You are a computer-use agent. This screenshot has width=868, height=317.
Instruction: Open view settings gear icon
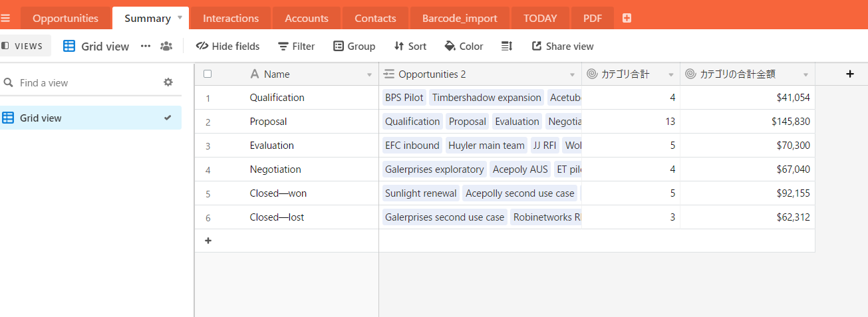click(x=168, y=82)
